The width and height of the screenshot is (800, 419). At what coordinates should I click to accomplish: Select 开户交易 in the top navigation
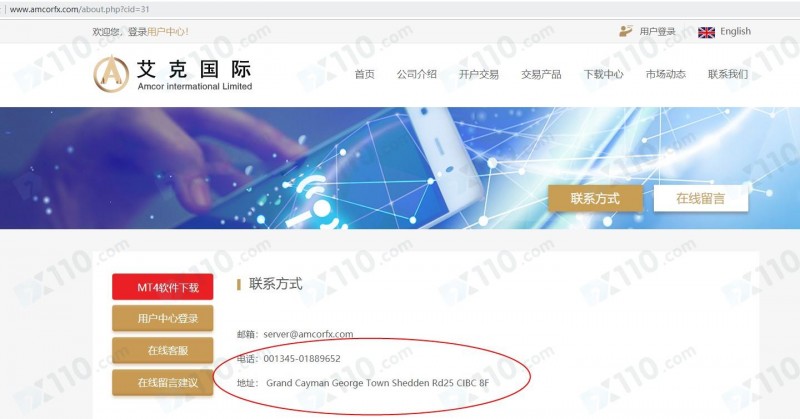[x=479, y=75]
